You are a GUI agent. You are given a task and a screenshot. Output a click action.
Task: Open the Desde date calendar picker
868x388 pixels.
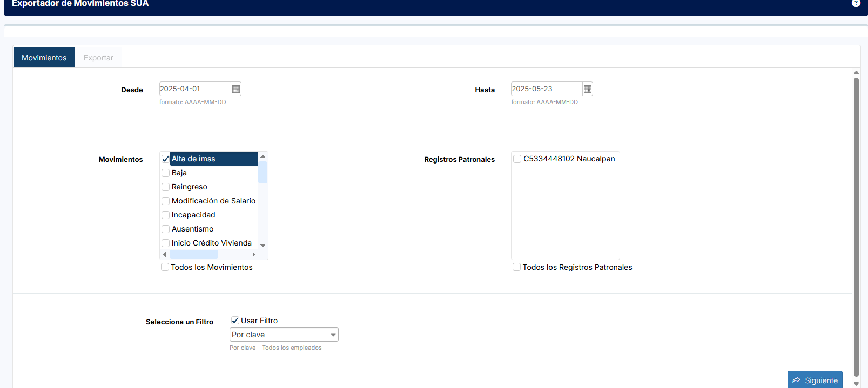pyautogui.click(x=236, y=89)
